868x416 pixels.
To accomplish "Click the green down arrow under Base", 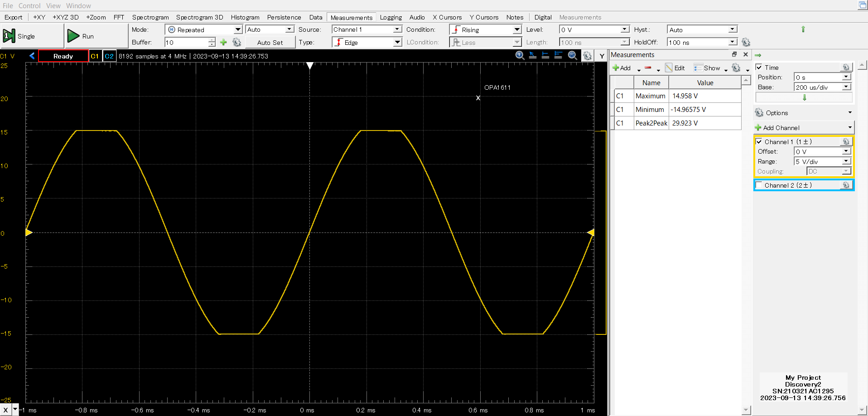I will (805, 97).
